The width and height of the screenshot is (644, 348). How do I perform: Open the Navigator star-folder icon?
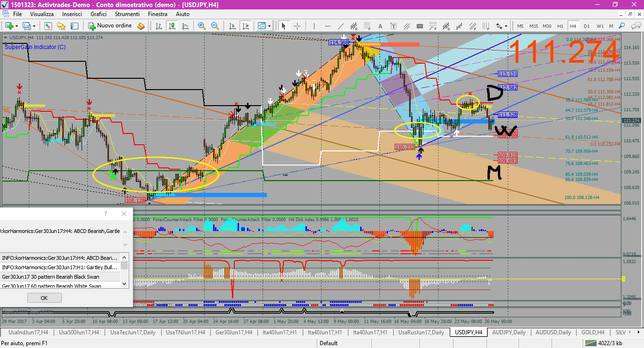(61, 26)
